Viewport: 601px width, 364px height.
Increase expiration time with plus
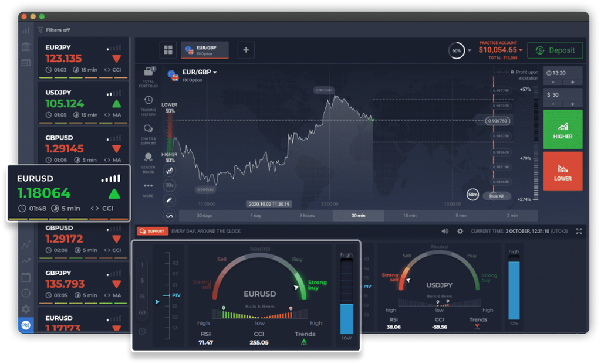tap(573, 82)
